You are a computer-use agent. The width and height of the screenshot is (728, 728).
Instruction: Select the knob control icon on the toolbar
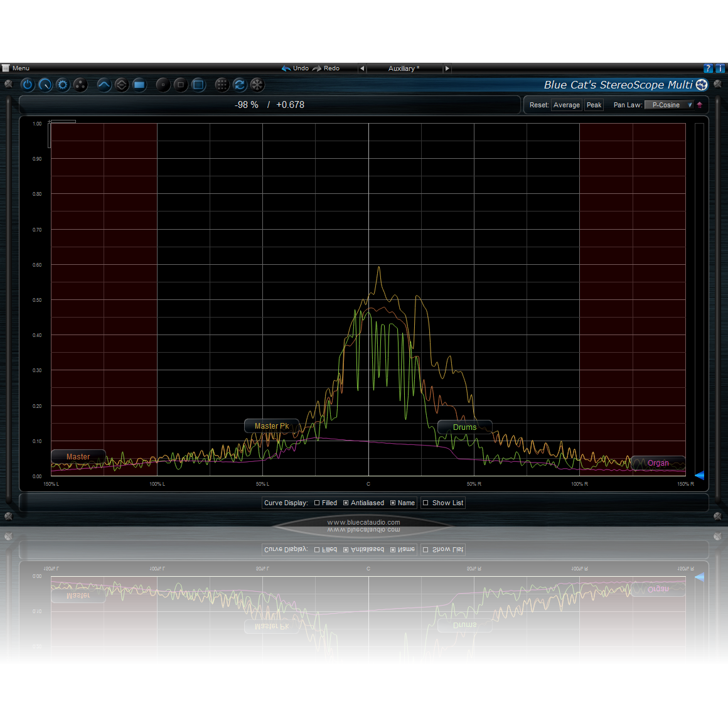pyautogui.click(x=45, y=85)
